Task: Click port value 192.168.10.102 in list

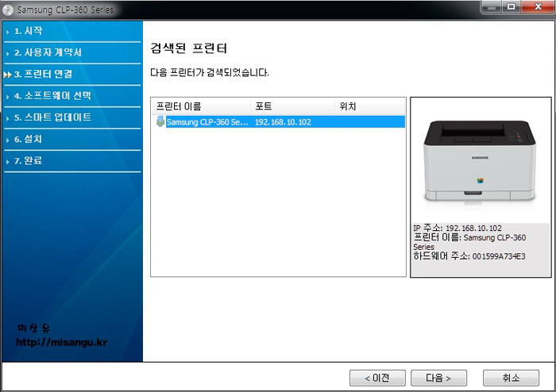Action: click(x=283, y=122)
